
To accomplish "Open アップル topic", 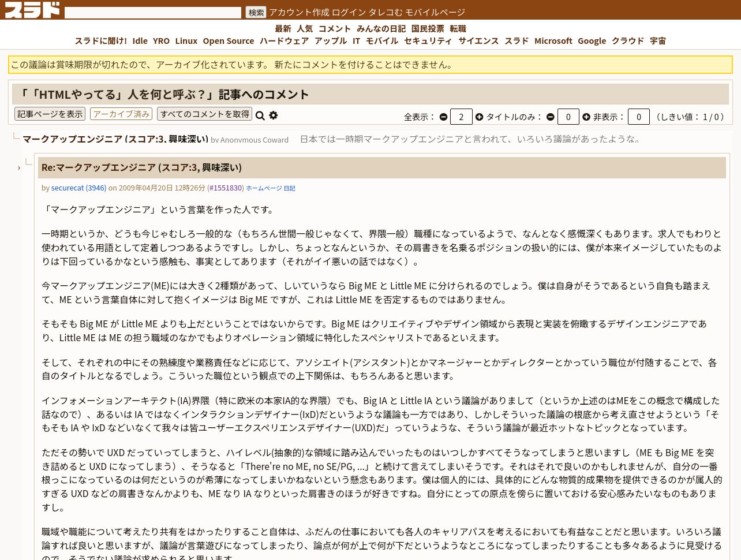I will [331, 40].
